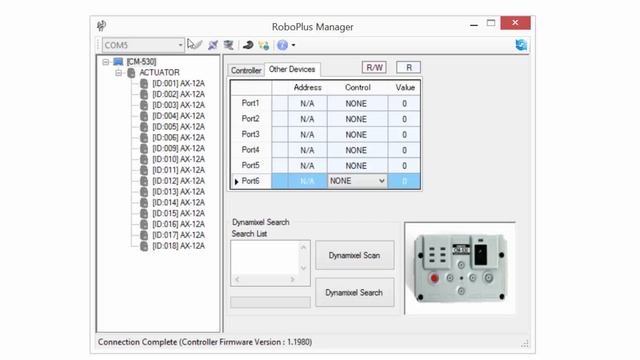Click the blue update icon at toolbar right
Screen dimensions: 640x360
[x=521, y=45]
